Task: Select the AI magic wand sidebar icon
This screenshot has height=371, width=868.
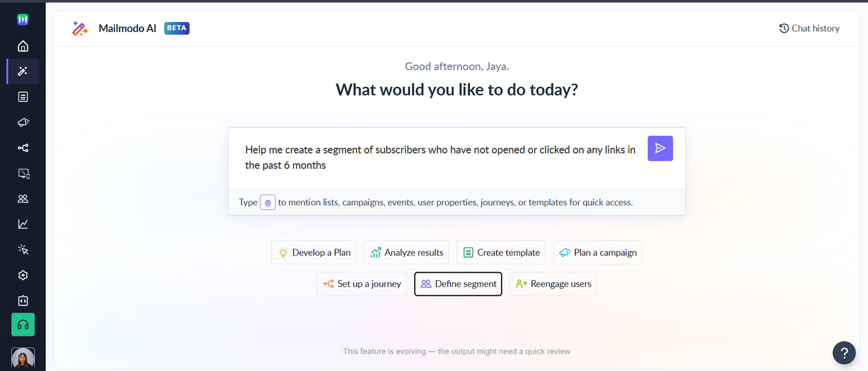Action: (x=23, y=72)
